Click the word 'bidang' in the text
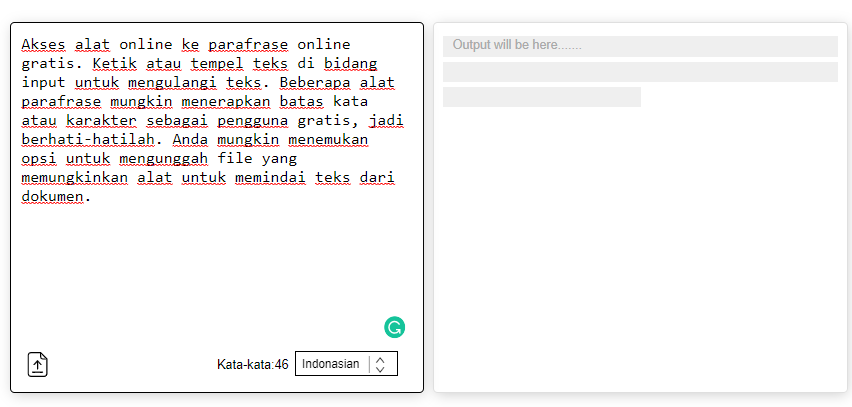 tap(350, 63)
